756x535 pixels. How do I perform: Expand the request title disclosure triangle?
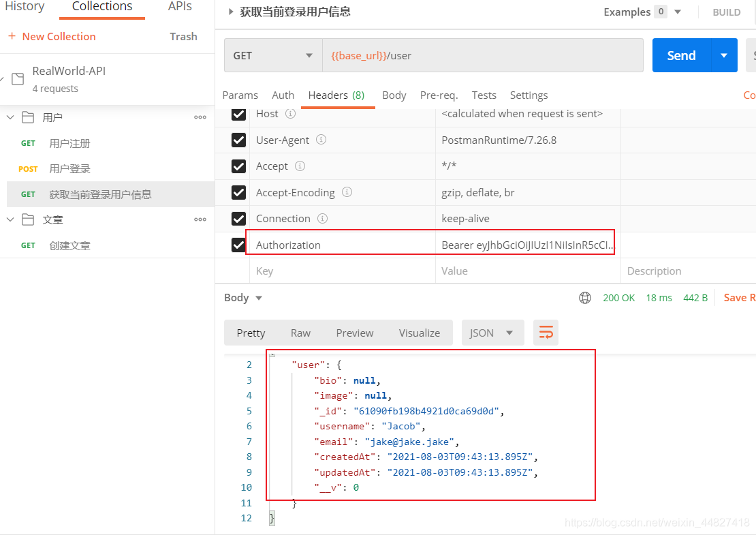point(231,12)
